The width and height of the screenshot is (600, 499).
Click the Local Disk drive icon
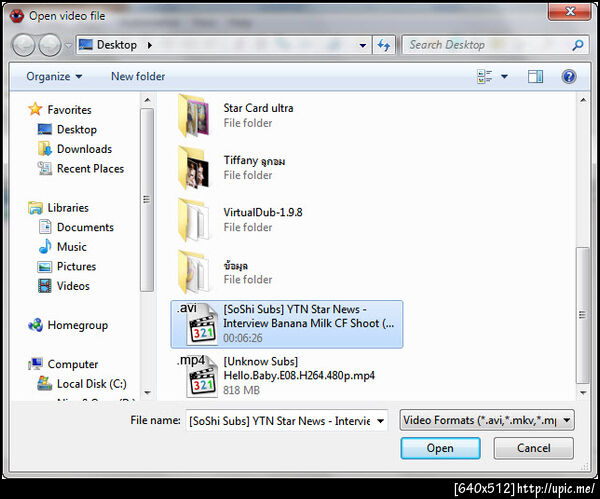[x=45, y=383]
